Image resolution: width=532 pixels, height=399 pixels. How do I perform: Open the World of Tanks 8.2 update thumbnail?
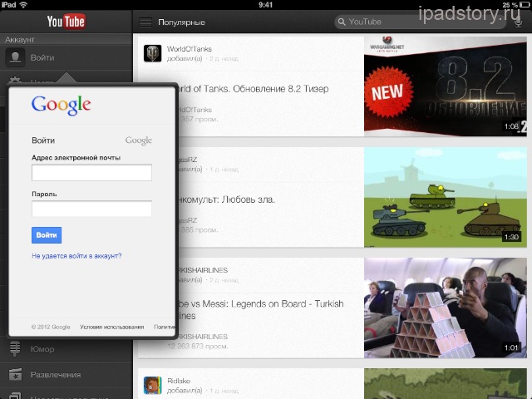(446, 86)
